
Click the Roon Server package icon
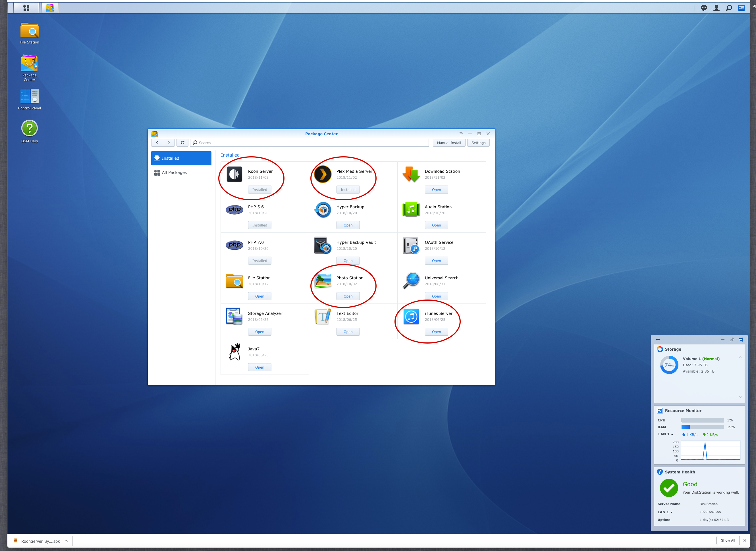click(x=234, y=174)
